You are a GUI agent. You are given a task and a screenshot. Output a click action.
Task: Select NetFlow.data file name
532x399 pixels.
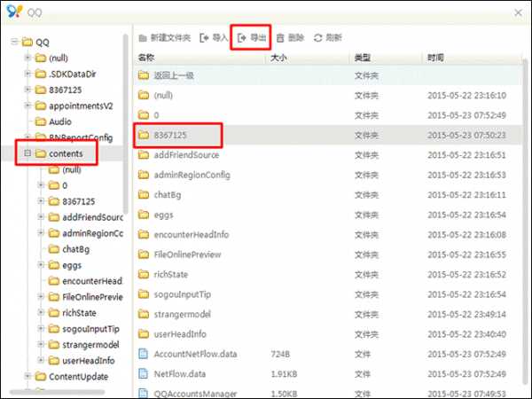tap(179, 373)
